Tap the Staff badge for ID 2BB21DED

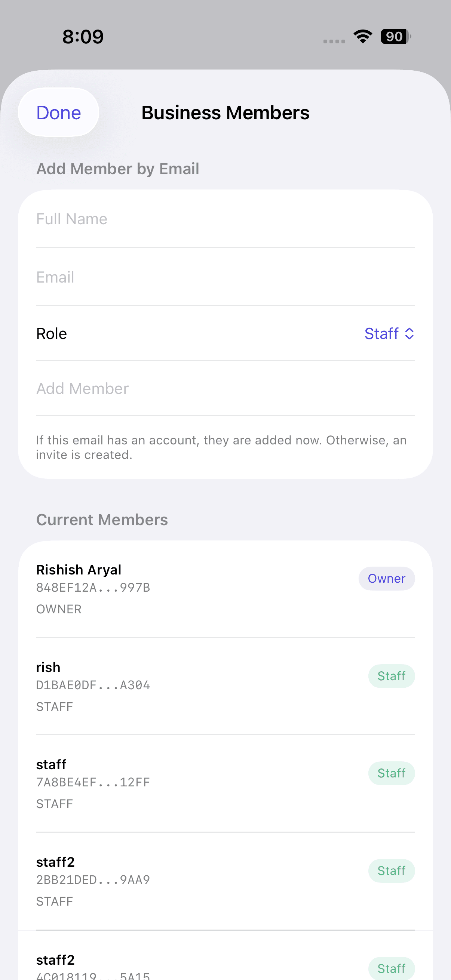coord(391,871)
